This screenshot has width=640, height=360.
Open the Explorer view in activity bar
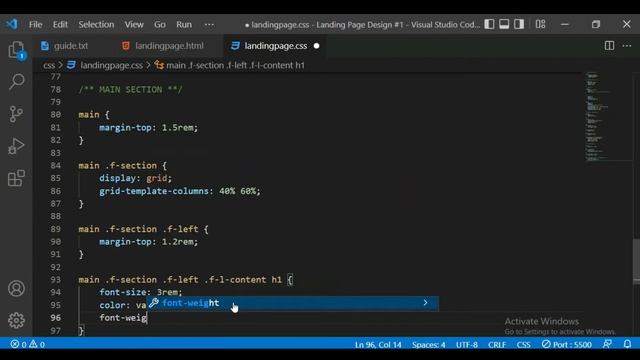tap(16, 50)
